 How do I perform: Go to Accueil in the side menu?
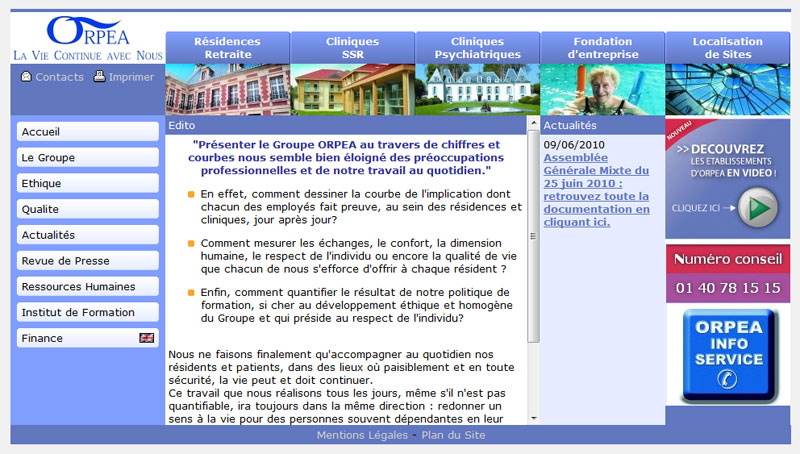pos(88,132)
